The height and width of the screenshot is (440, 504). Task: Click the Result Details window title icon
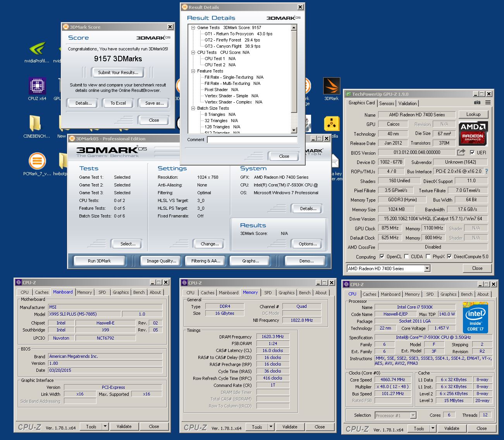click(x=185, y=7)
